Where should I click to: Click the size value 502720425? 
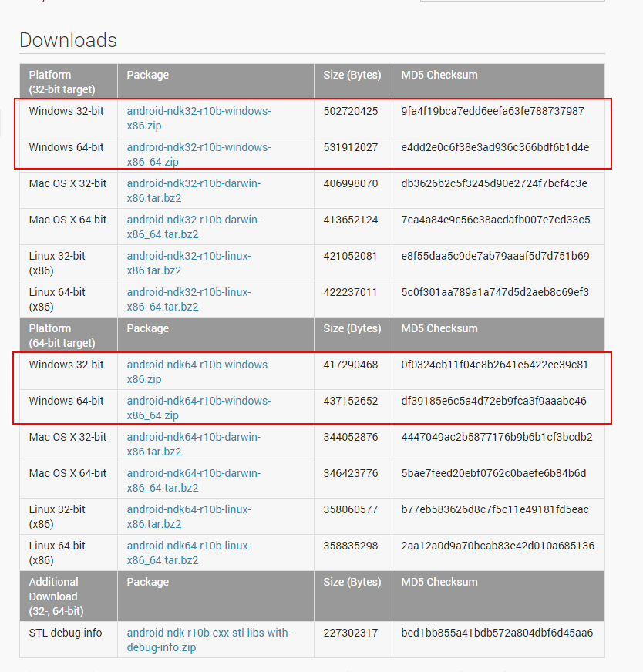(351, 111)
